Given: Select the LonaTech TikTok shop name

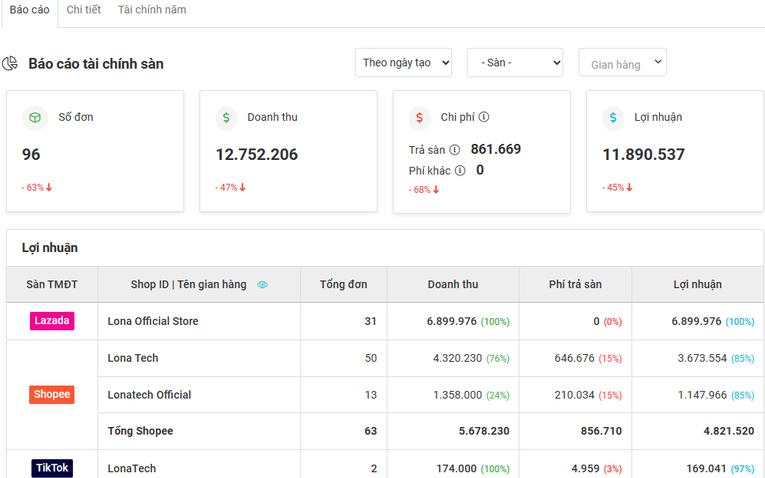Looking at the screenshot, I should point(132,468).
